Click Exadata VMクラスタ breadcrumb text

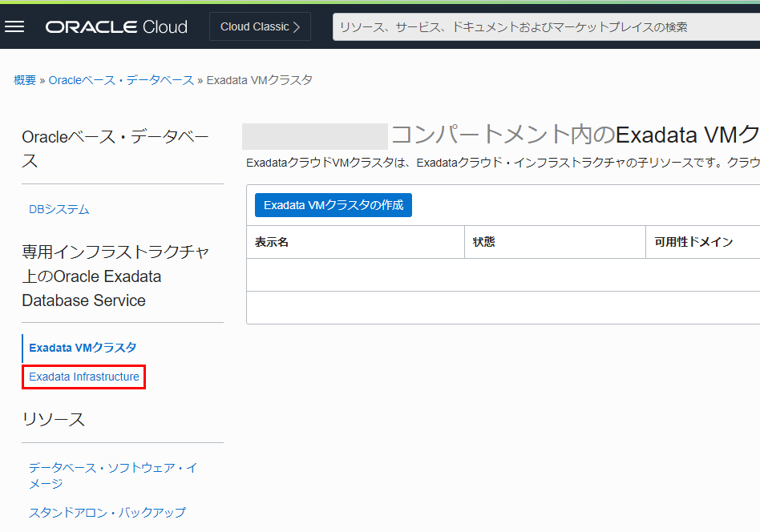coord(259,80)
